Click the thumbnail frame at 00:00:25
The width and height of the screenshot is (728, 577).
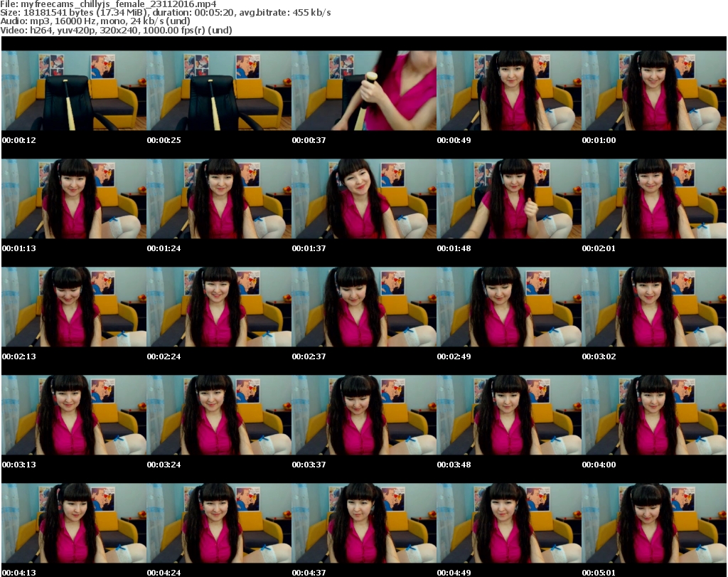click(x=219, y=90)
